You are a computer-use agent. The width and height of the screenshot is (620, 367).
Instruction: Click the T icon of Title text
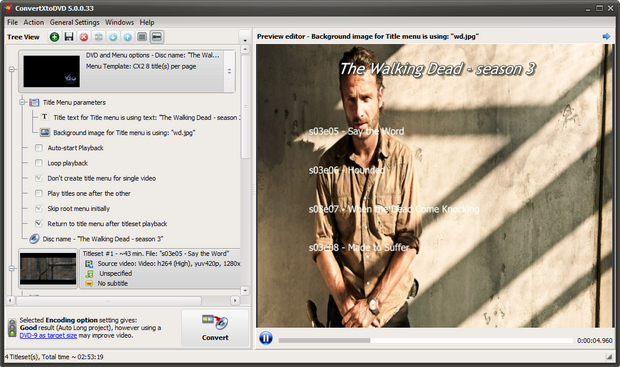pyautogui.click(x=44, y=117)
